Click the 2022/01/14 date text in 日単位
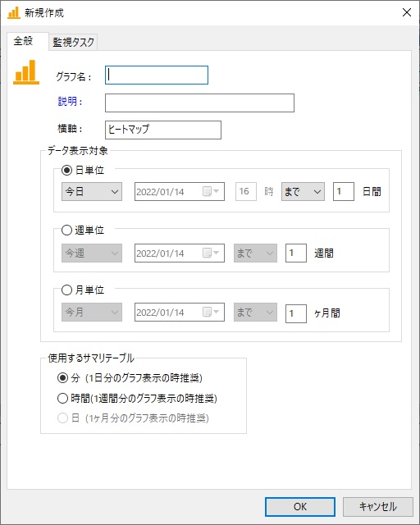Image resolution: width=420 pixels, height=525 pixels. (x=160, y=192)
